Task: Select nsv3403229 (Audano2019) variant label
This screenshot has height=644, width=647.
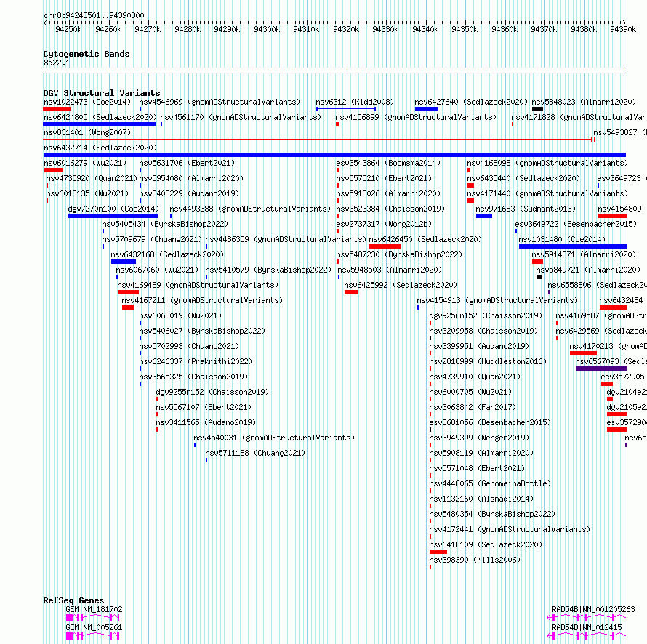Action: pyautogui.click(x=189, y=193)
